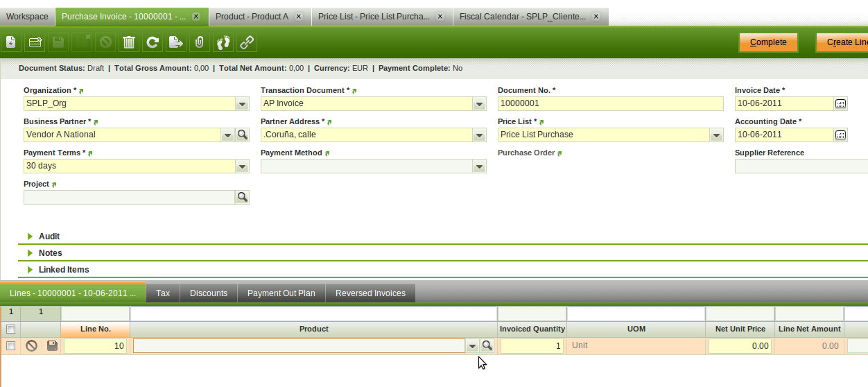Screen dimensions: 868x387
Task: Sort lines by the Net Unit Price header
Action: coord(740,329)
